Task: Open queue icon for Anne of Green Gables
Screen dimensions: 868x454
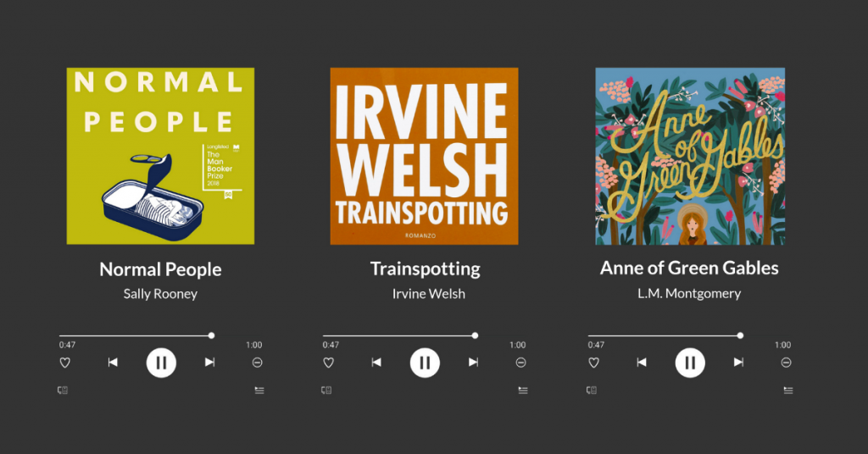Action: [788, 390]
